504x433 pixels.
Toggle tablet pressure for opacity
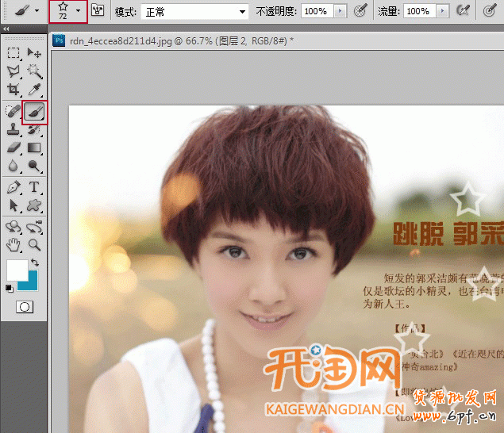pos(360,11)
